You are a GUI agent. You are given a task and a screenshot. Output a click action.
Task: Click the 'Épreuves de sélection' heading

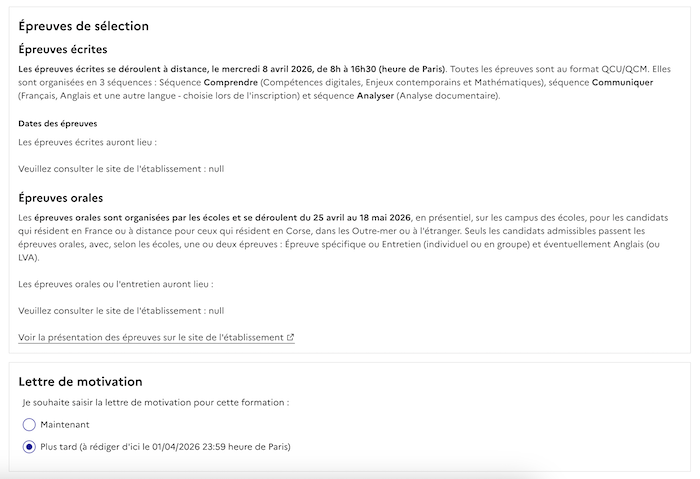click(83, 26)
